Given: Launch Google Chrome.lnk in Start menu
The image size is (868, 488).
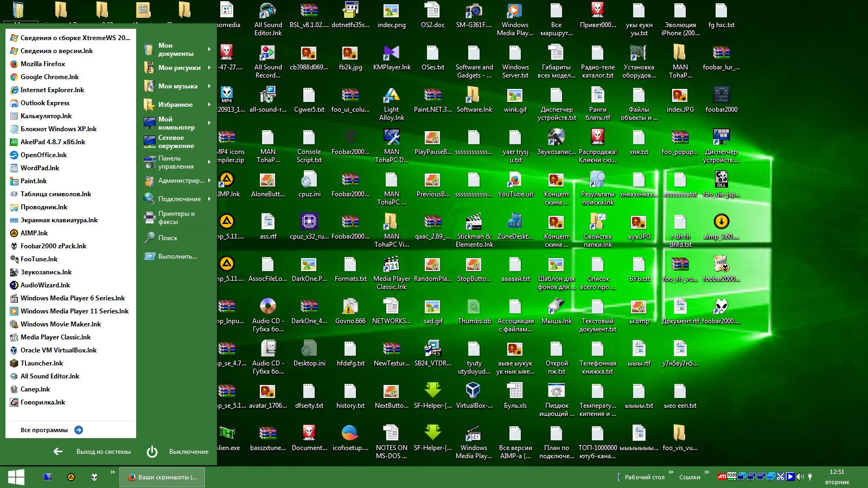Looking at the screenshot, I should (49, 77).
